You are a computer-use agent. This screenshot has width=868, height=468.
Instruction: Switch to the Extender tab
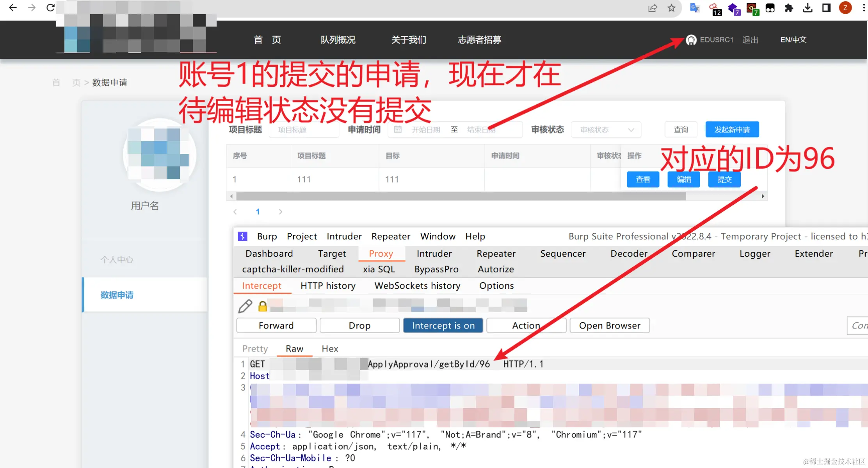click(x=814, y=254)
